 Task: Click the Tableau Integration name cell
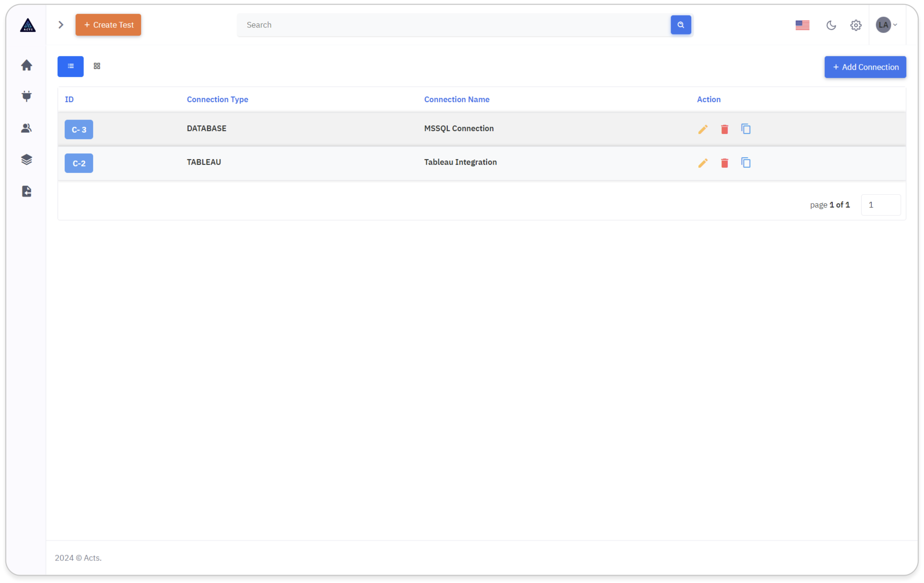point(460,162)
